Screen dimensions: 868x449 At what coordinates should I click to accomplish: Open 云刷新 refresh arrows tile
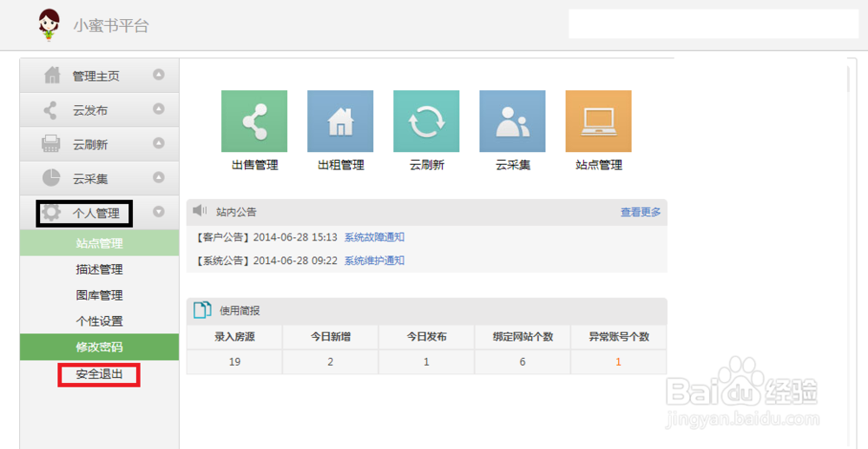click(x=426, y=122)
